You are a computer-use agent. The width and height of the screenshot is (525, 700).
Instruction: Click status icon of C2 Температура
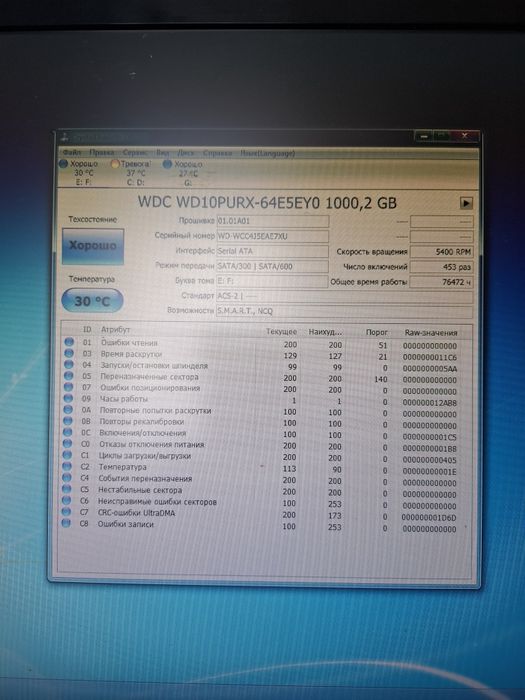[67, 467]
